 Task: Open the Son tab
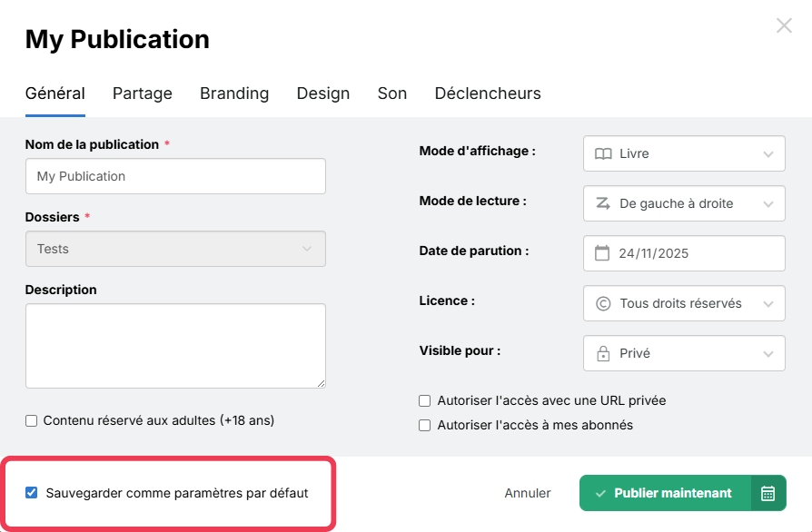click(x=392, y=94)
